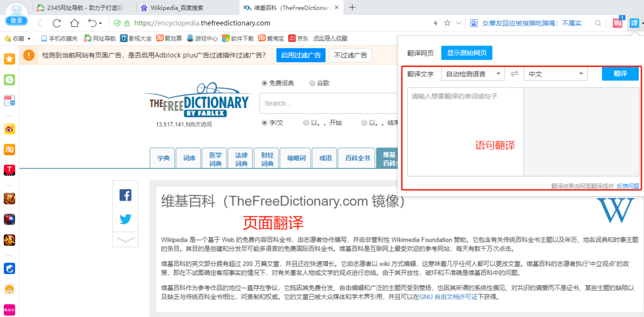Viewport: 644px width, 317px height.
Task: Open the 聚划算 bookmark
Action: [169, 39]
